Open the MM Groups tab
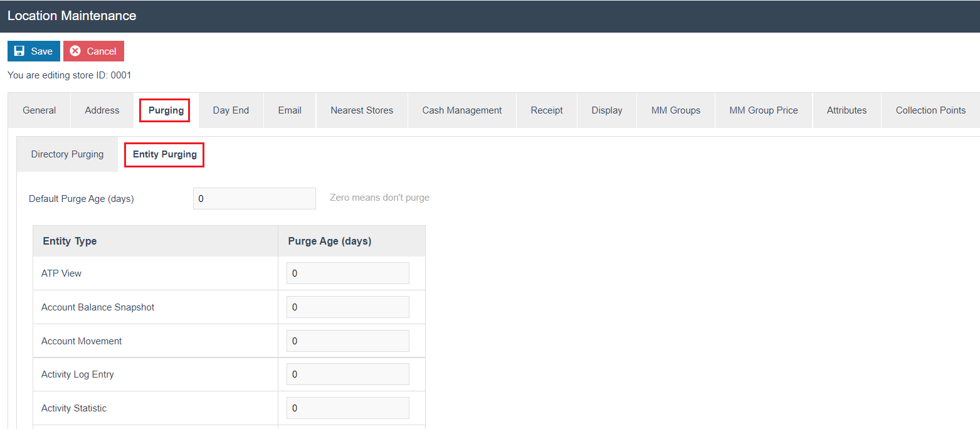 (x=676, y=110)
